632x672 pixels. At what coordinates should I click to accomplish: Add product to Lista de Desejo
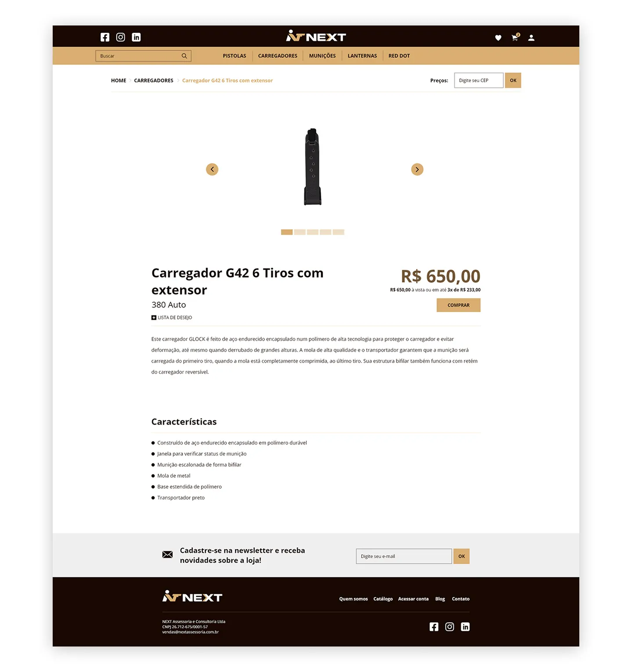172,318
